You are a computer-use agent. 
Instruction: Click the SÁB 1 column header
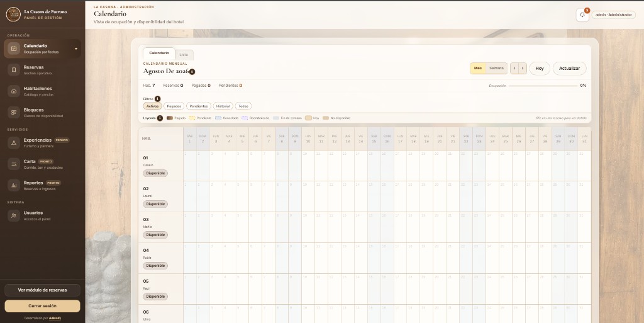tap(190, 139)
